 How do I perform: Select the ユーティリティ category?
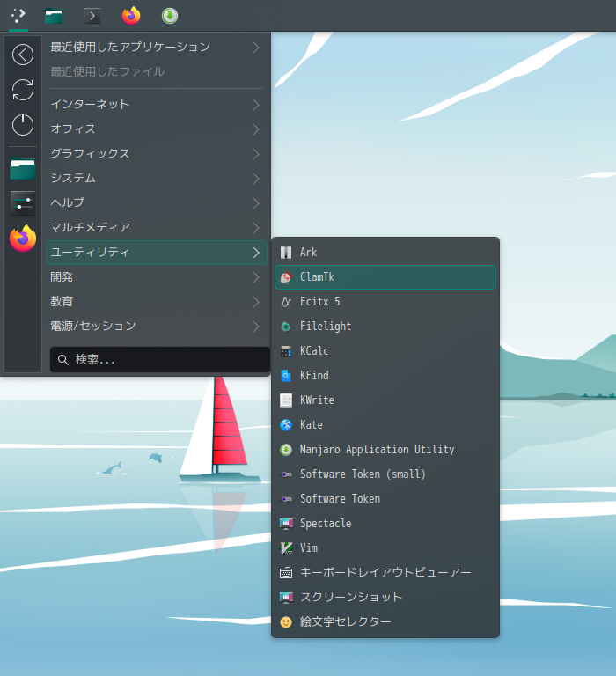coord(157,253)
